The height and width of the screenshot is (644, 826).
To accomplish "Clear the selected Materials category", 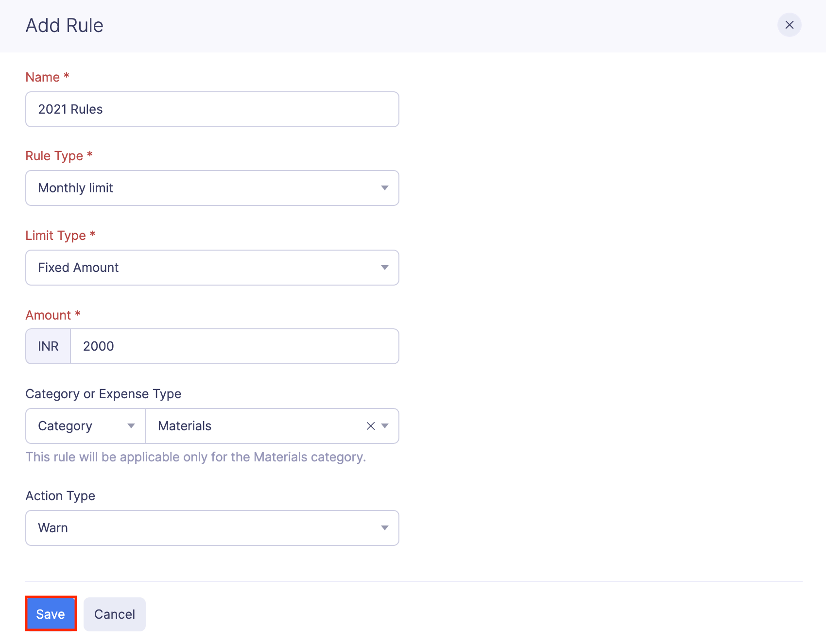I will pyautogui.click(x=370, y=426).
